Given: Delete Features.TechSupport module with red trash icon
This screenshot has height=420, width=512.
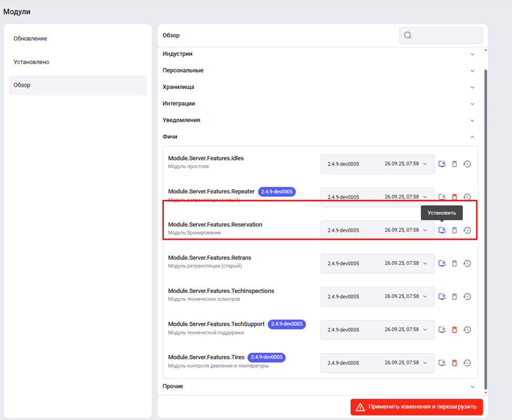Looking at the screenshot, I should point(455,330).
